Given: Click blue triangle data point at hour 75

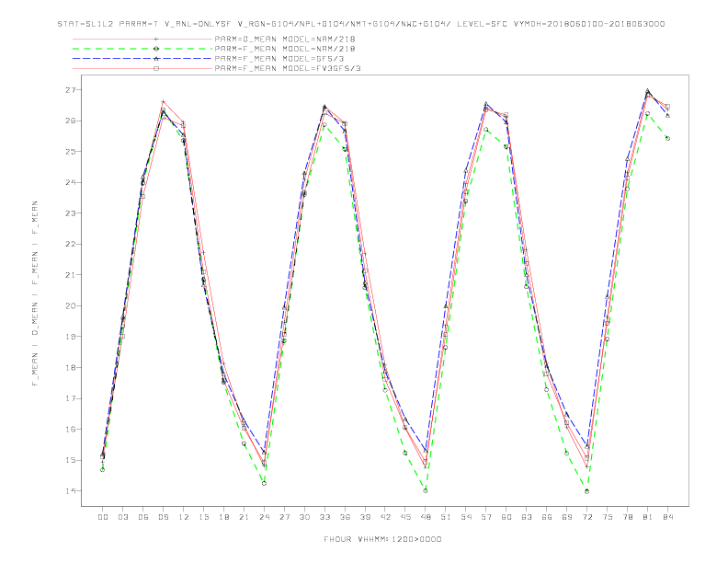Looking at the screenshot, I should click(608, 296).
